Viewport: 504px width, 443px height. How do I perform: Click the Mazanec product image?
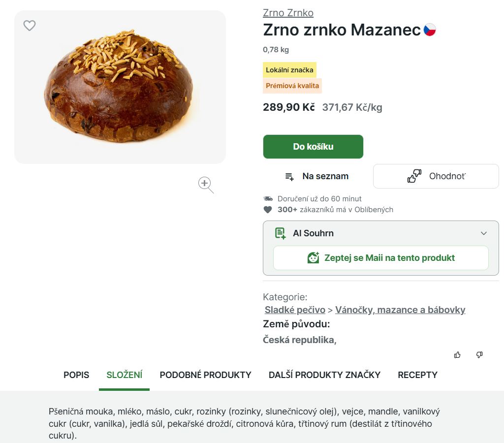point(121,87)
